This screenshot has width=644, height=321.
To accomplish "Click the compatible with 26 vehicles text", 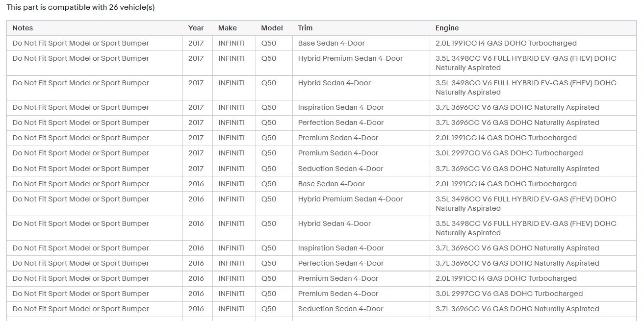I will (80, 7).
